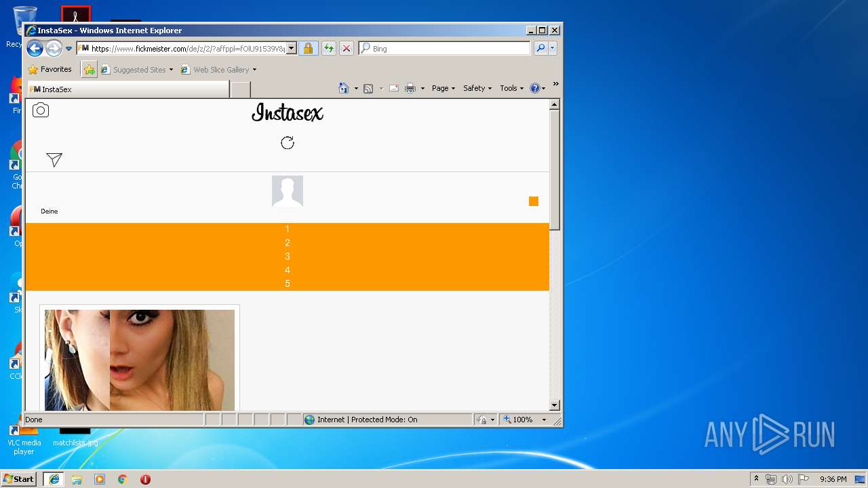Click the small orange square
The height and width of the screenshot is (488, 868).
click(x=534, y=201)
